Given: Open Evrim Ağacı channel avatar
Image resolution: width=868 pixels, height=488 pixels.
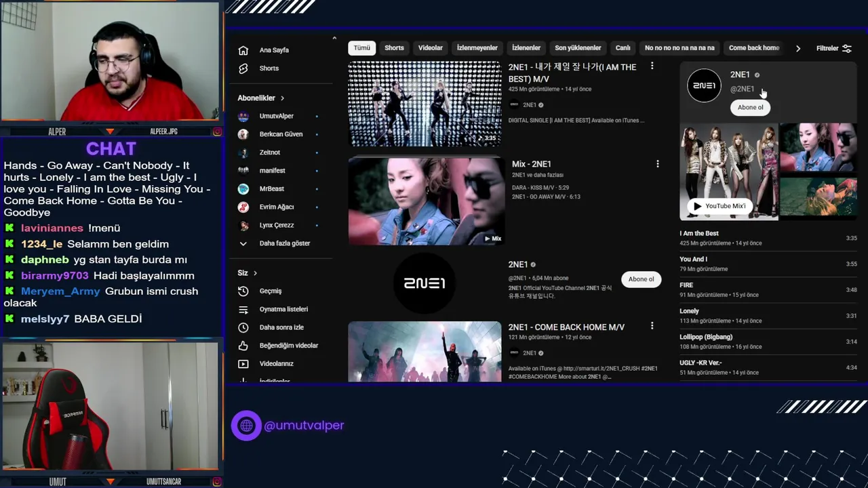Looking at the screenshot, I should pyautogui.click(x=243, y=207).
